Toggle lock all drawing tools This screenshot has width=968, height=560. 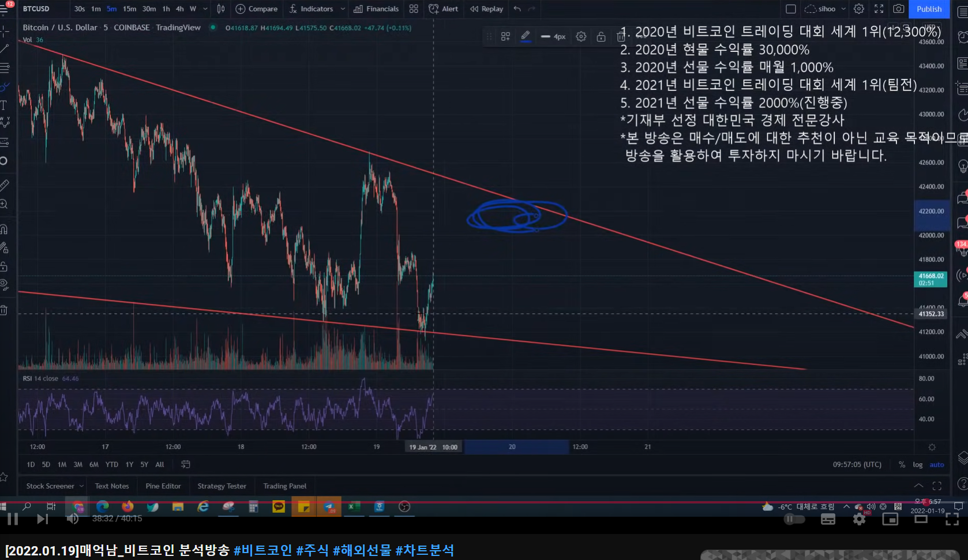pyautogui.click(x=4, y=266)
